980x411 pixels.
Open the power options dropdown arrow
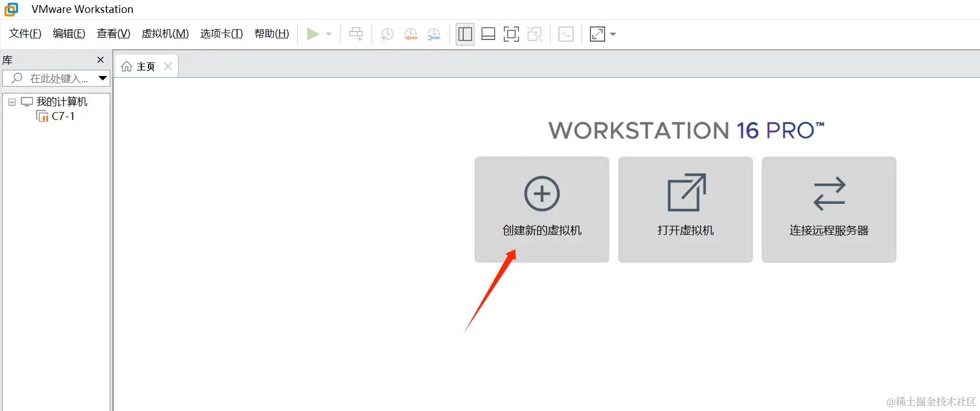[329, 34]
